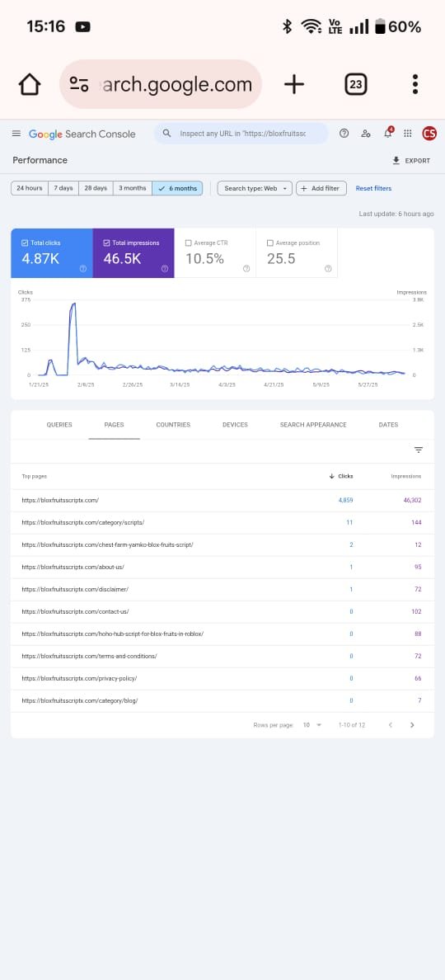The width and height of the screenshot is (445, 980).
Task: Open the Rows per page dropdown
Action: coord(312,725)
